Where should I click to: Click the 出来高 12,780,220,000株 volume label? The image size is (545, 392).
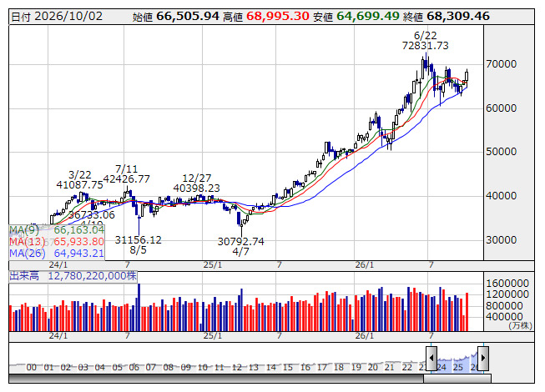tap(73, 276)
